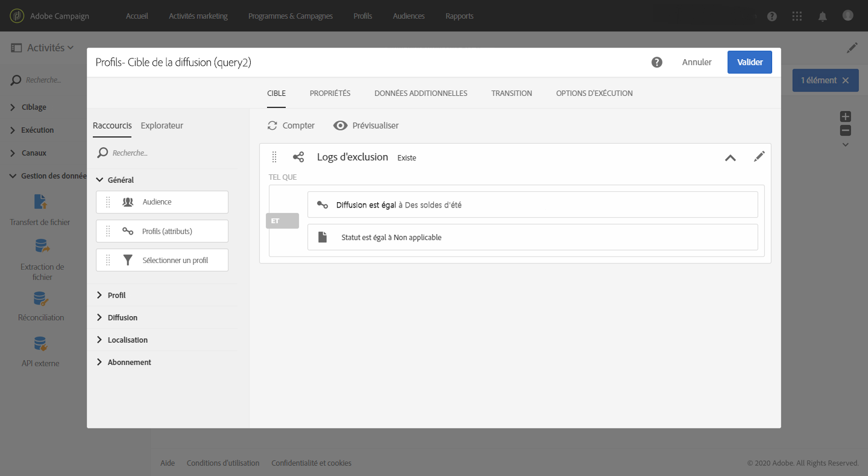Viewport: 868px width, 476px height.
Task: Click the Prévisualiser eye icon
Action: click(x=341, y=125)
